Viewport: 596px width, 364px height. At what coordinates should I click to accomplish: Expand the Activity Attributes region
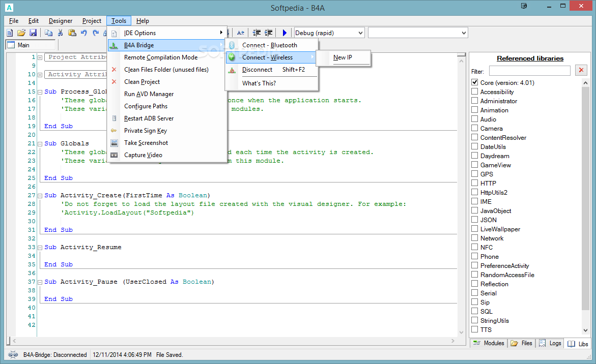[x=40, y=75]
